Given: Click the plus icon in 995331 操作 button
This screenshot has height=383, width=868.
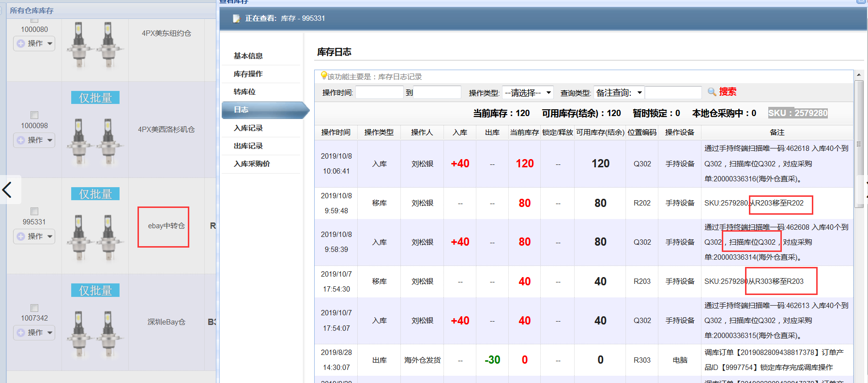Looking at the screenshot, I should coord(21,236).
